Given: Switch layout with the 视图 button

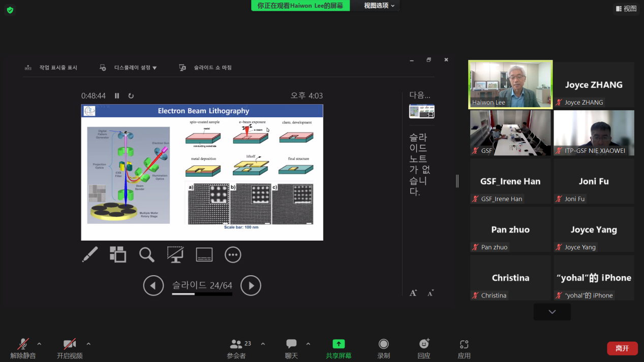Looking at the screenshot, I should click(626, 9).
